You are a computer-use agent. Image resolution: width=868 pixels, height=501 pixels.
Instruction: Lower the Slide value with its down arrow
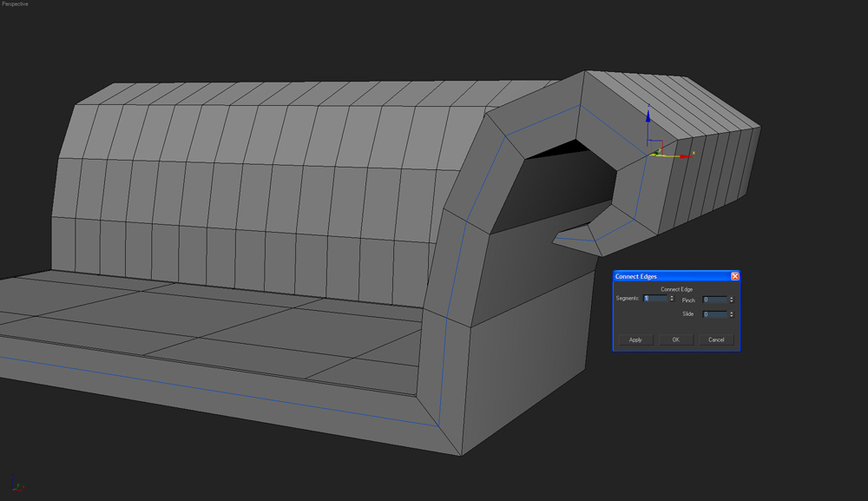(x=732, y=317)
